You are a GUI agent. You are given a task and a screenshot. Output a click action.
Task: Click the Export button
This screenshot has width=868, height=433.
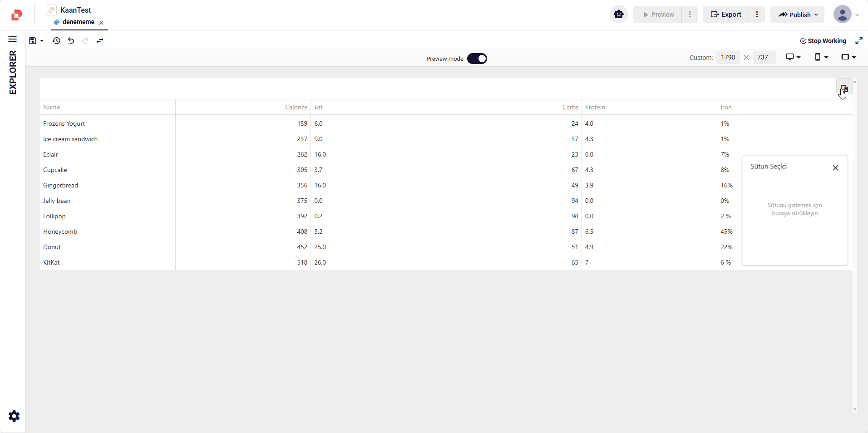click(726, 15)
